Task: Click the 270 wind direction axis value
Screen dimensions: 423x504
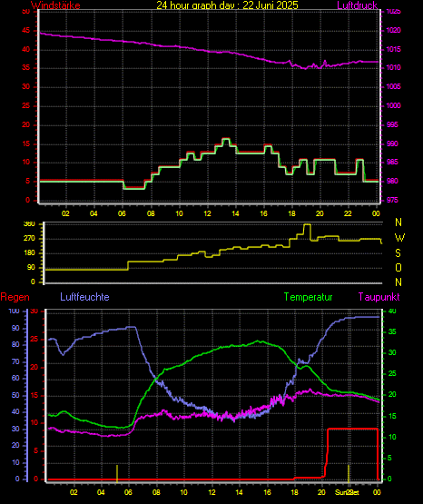Action: coord(29,239)
